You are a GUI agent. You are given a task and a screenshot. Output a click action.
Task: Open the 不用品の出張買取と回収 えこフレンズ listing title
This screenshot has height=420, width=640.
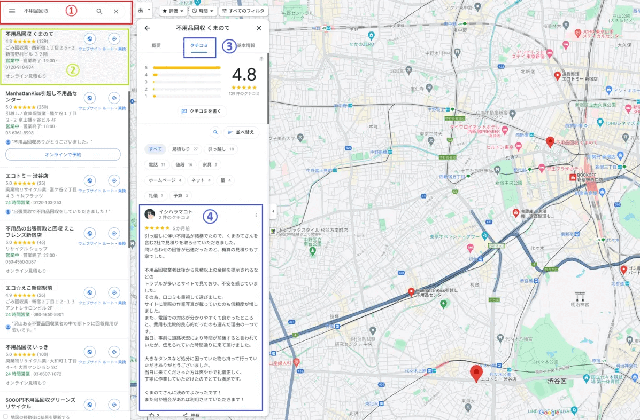pyautogui.click(x=40, y=231)
